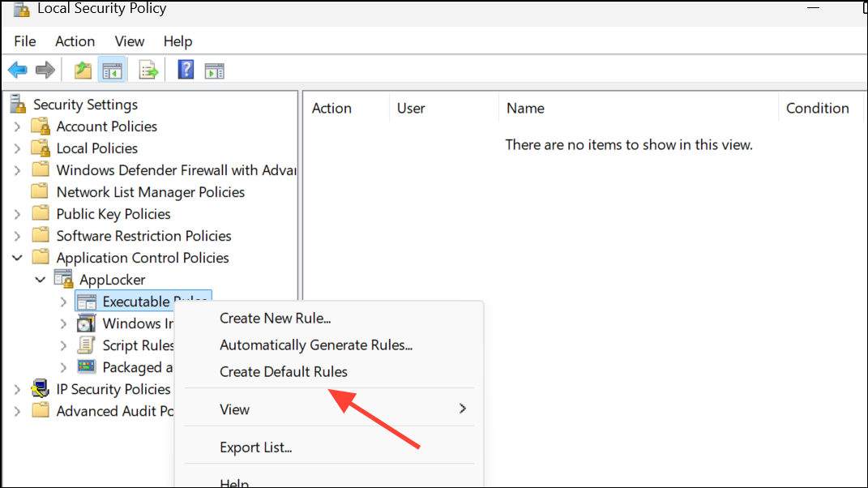Open the Help menu in menu bar
This screenshot has height=488, width=868.
click(177, 41)
